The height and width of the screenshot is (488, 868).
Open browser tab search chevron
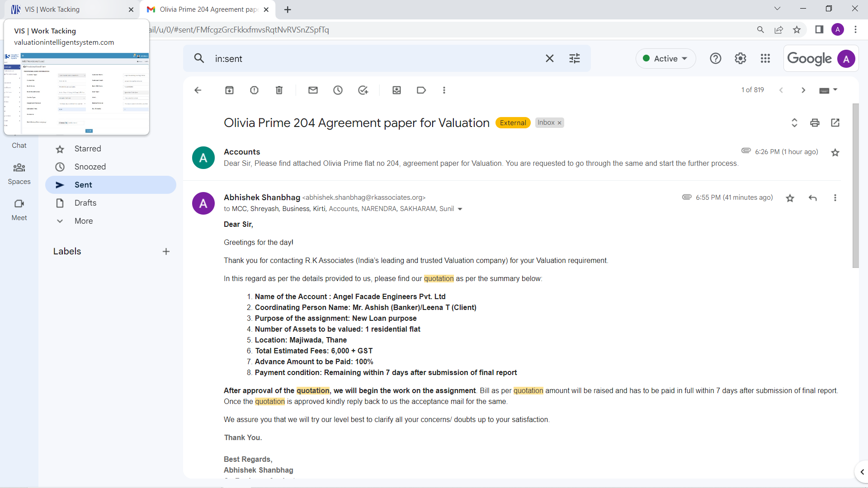point(777,9)
